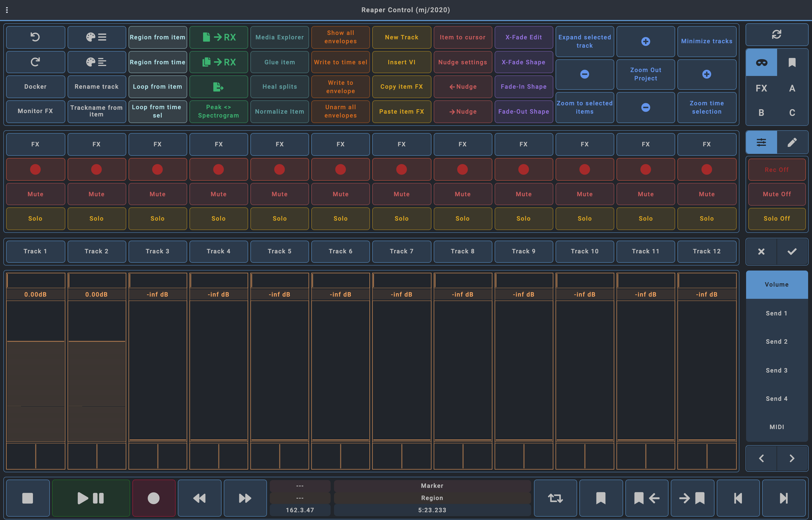Open the three-dot menu at top left
This screenshot has height=520, width=812.
[7, 10]
